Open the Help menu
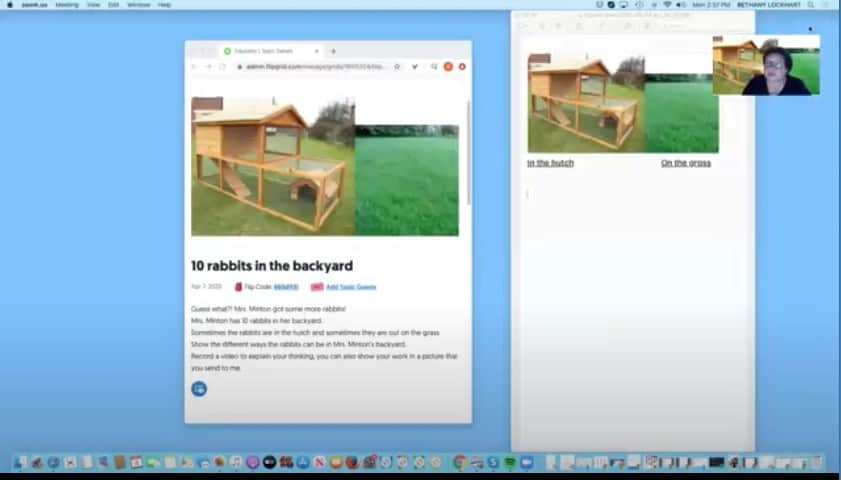 164,5
